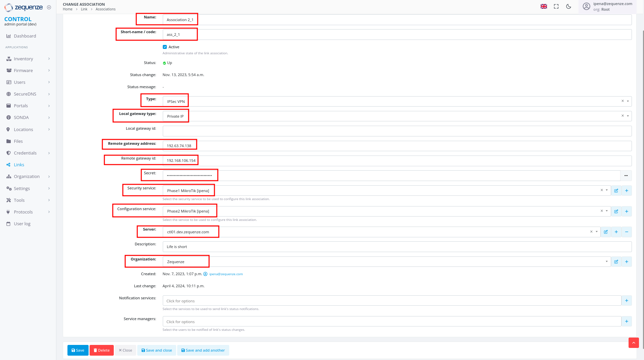This screenshot has width=644, height=360.
Task: Click the Description text field
Action: click(397, 247)
